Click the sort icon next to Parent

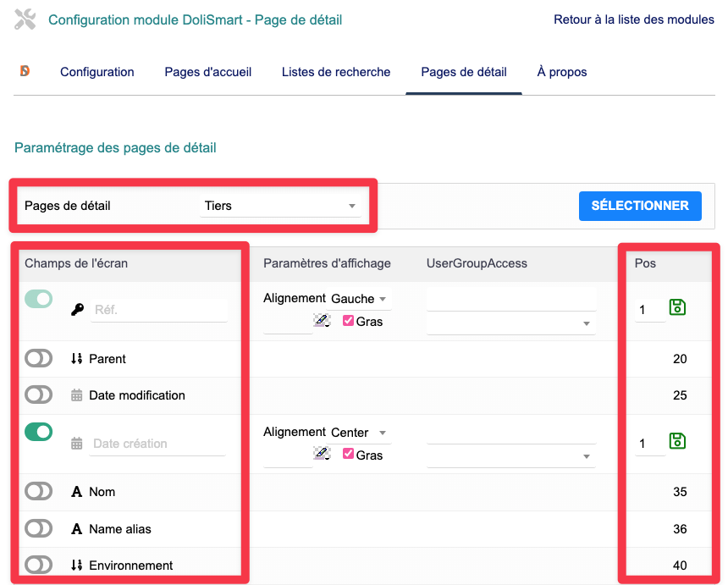pos(77,359)
